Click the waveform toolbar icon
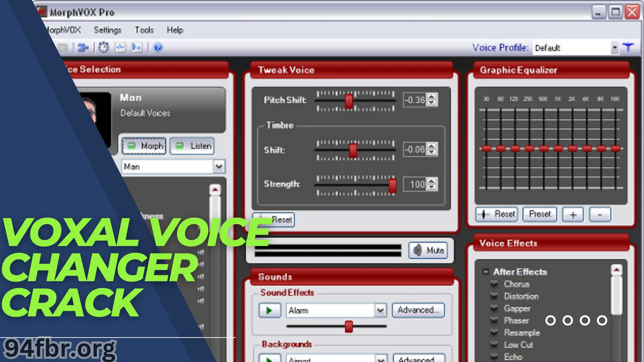 pos(120,48)
